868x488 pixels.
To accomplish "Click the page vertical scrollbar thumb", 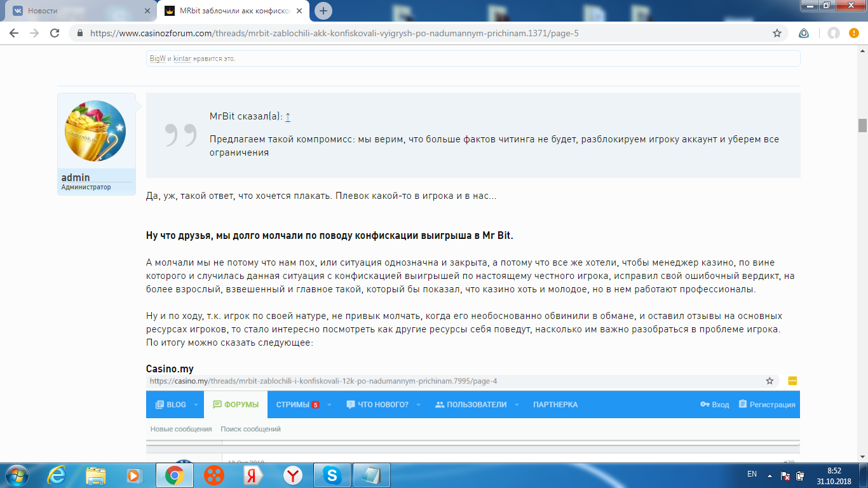I will pyautogui.click(x=862, y=125).
